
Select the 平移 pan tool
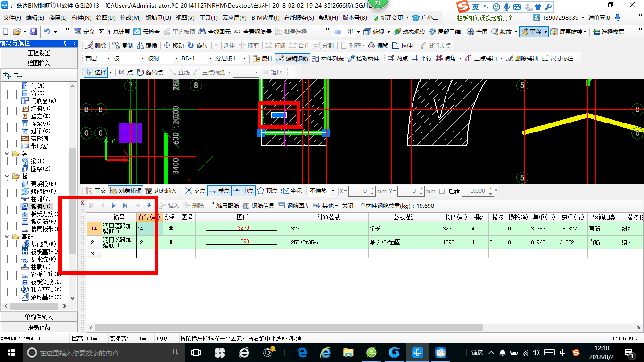[531, 32]
